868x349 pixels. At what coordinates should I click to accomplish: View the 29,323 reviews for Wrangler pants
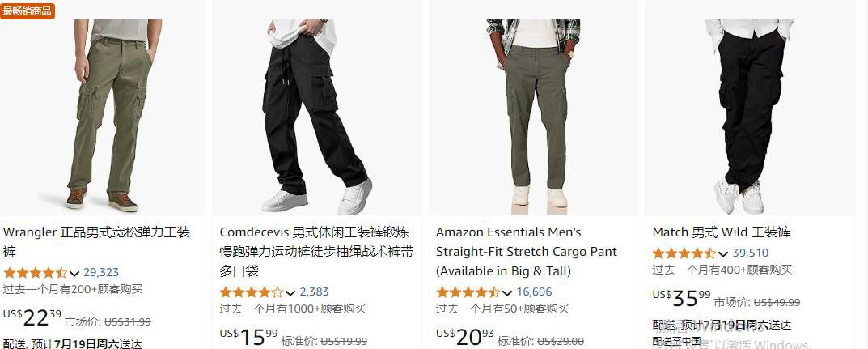point(101,273)
